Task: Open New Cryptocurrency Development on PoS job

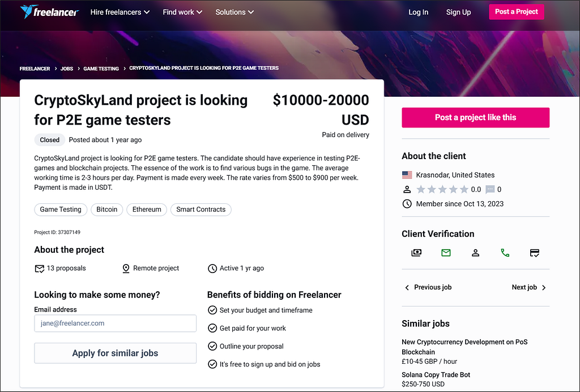Action: tap(464, 347)
